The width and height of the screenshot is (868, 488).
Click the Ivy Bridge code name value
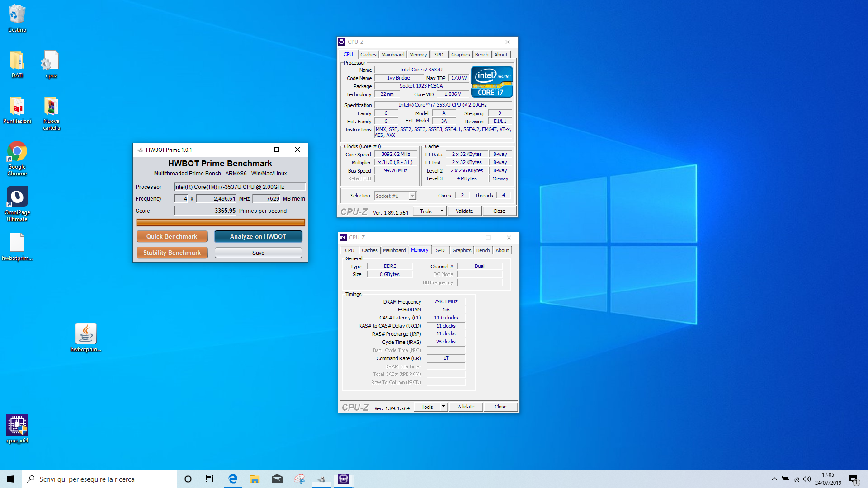tap(399, 78)
